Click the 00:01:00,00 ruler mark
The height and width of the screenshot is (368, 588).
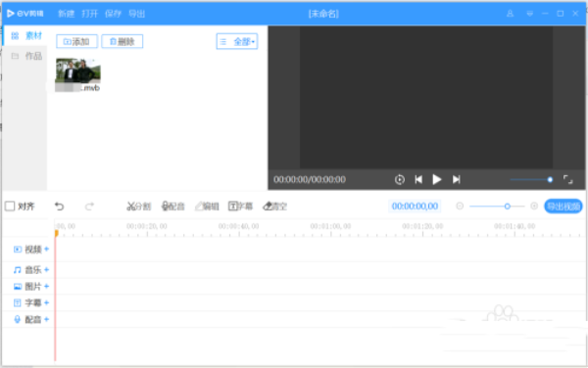pos(330,226)
